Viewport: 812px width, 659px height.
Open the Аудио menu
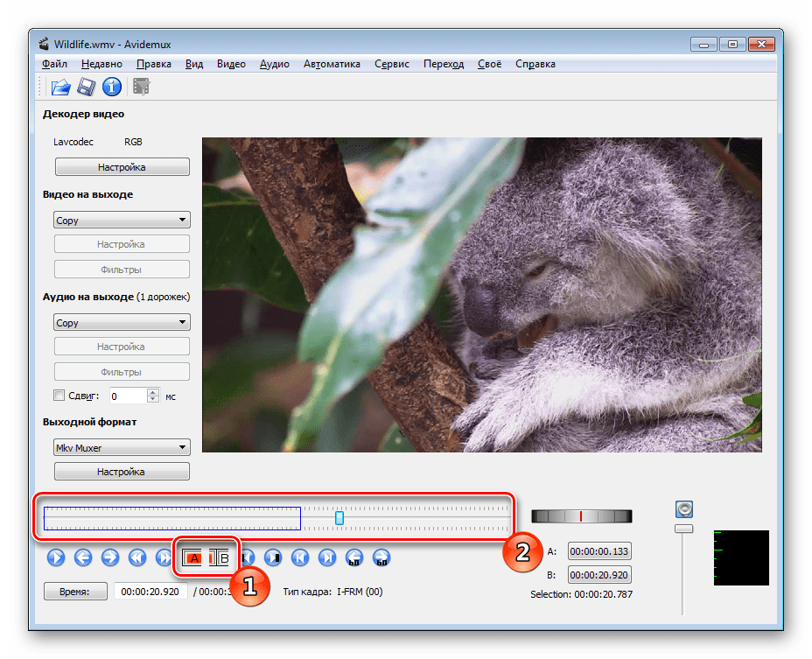tap(275, 64)
